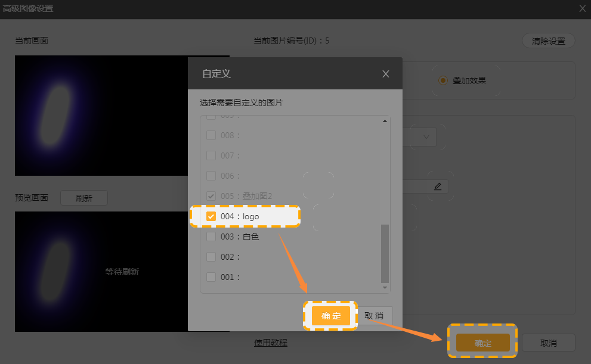Expand the dropdown behind the dialog
The width and height of the screenshot is (591, 364).
tap(426, 137)
